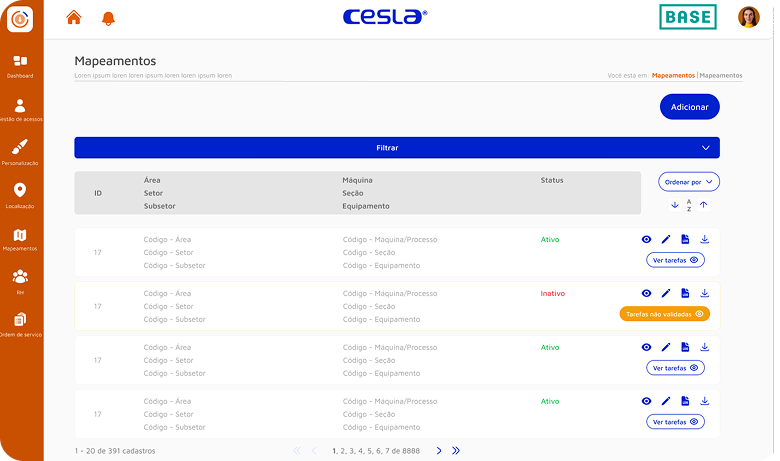The image size is (780, 461).
Task: Open the RH people icon
Action: click(x=20, y=277)
